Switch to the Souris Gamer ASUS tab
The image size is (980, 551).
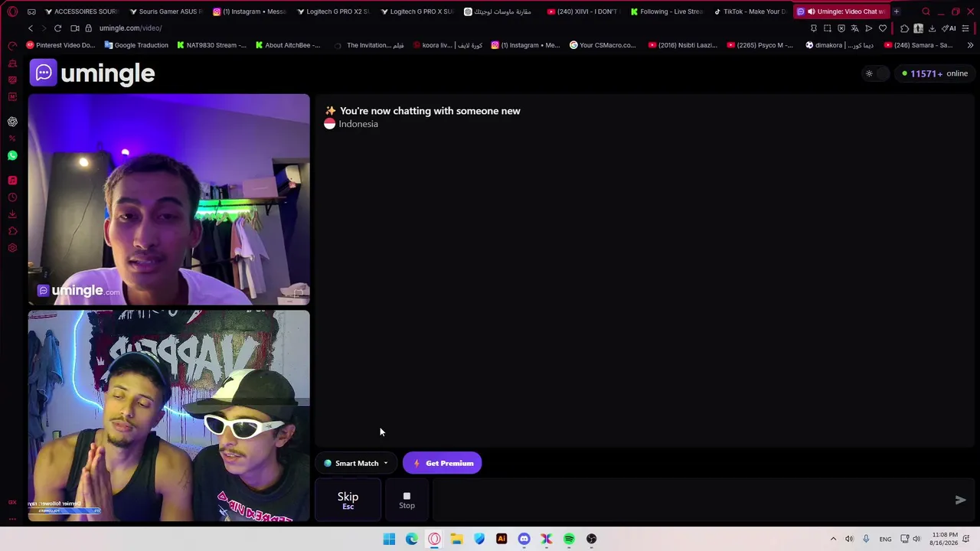[x=165, y=11]
